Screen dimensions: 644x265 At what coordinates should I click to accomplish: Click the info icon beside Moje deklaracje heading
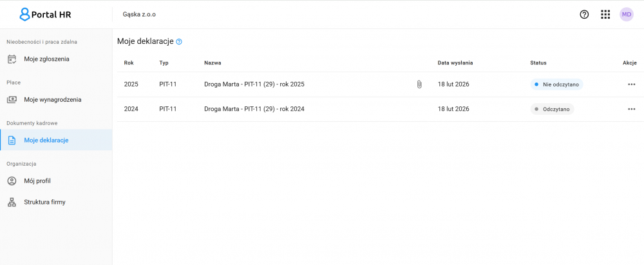click(x=179, y=42)
